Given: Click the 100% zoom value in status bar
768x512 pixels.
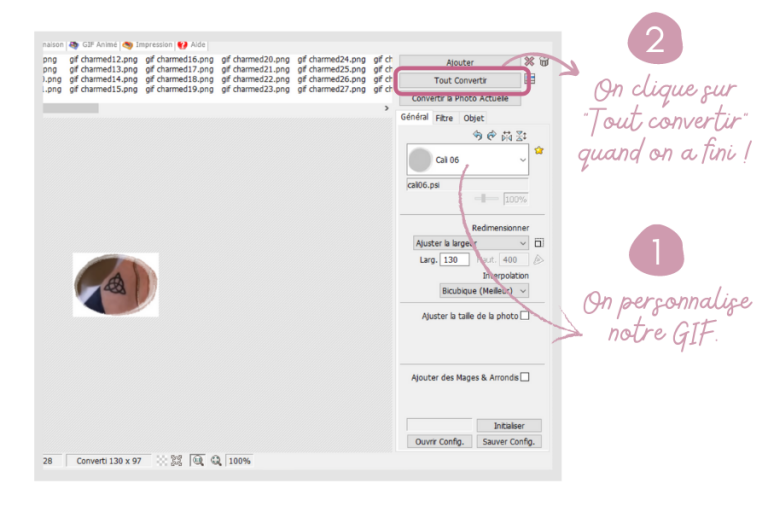Looking at the screenshot, I should coord(240,461).
